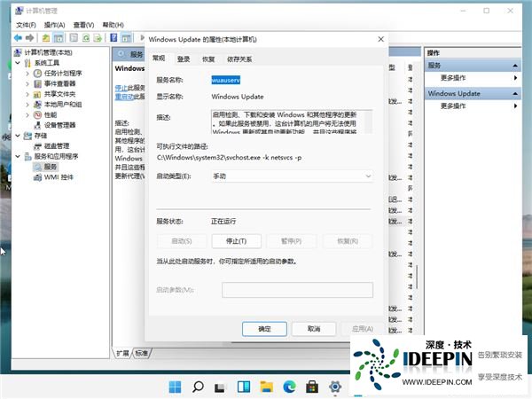This screenshot has height=399, width=532.
Task: Select 服务 item in the tree
Action: click(51, 167)
